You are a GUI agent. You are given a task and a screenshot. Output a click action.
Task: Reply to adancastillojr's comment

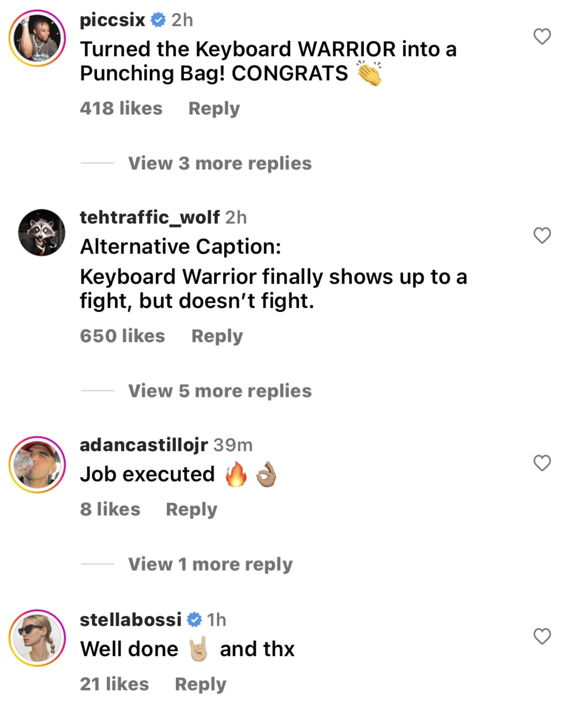[x=191, y=509]
